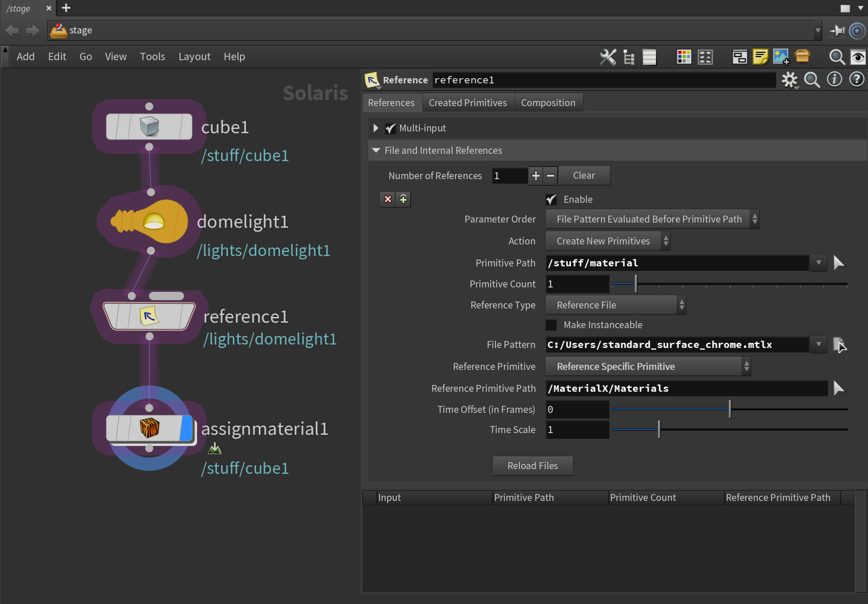Viewport: 868px width, 604px height.
Task: Select the cube1 node
Action: point(149,127)
